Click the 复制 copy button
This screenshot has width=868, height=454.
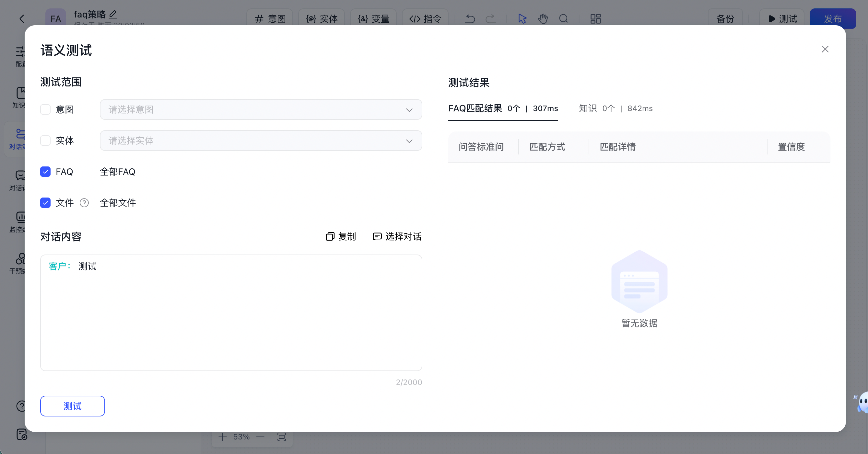click(341, 236)
